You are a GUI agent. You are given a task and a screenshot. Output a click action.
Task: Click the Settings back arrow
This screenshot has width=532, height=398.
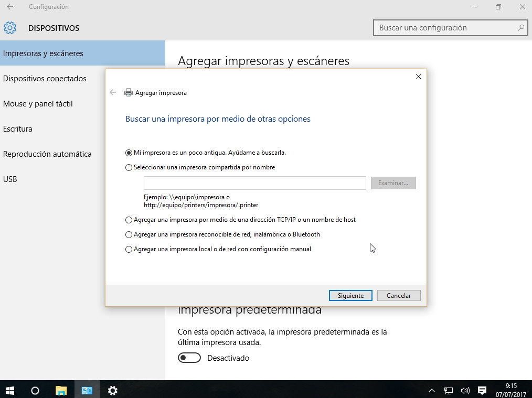tap(10, 7)
